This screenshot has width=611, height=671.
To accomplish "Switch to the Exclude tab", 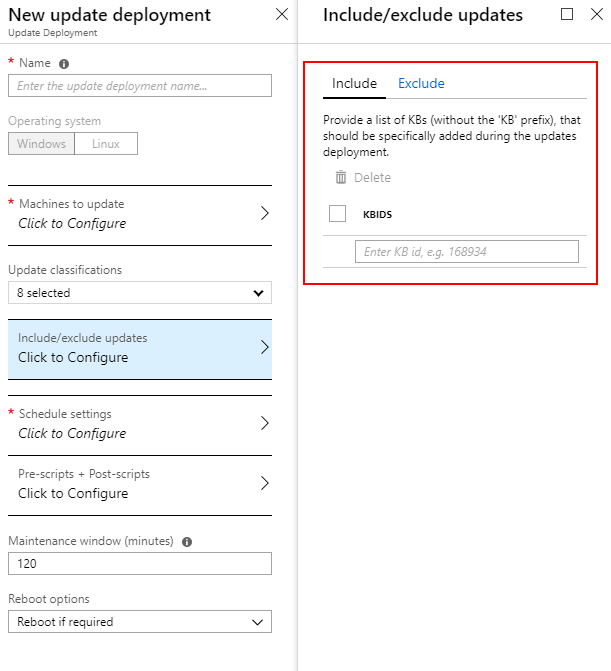I will (x=421, y=83).
